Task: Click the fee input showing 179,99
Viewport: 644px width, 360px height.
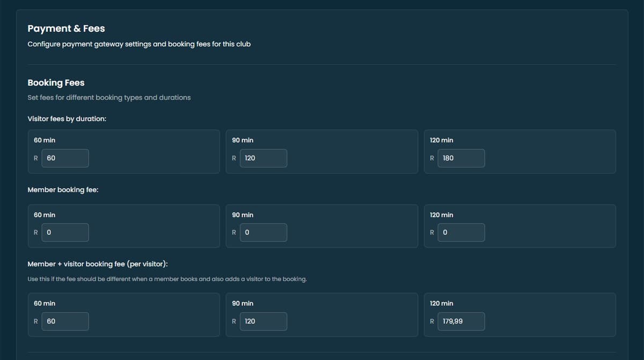Action: pos(461,321)
